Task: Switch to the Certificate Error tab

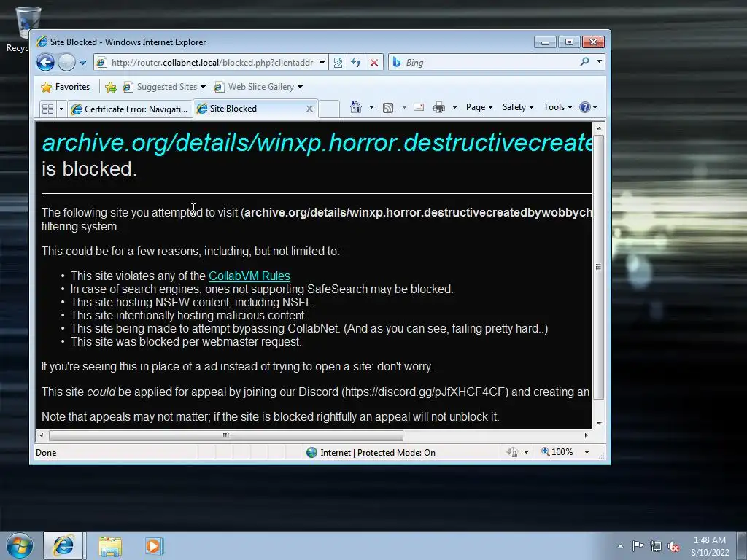Action: (130, 109)
